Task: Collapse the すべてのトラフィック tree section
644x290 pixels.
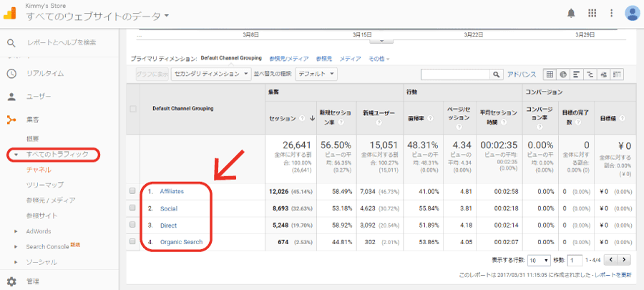Action: coord(16,155)
